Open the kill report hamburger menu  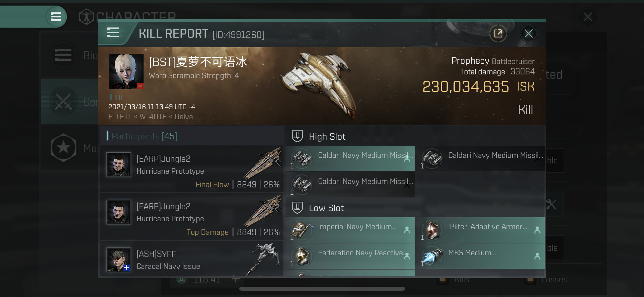coord(113,33)
